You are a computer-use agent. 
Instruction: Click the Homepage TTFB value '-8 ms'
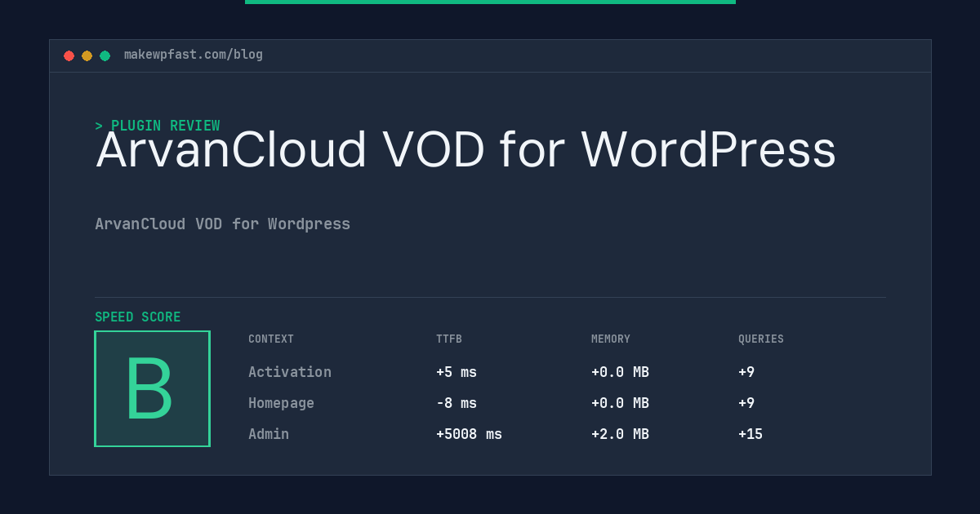tap(457, 403)
